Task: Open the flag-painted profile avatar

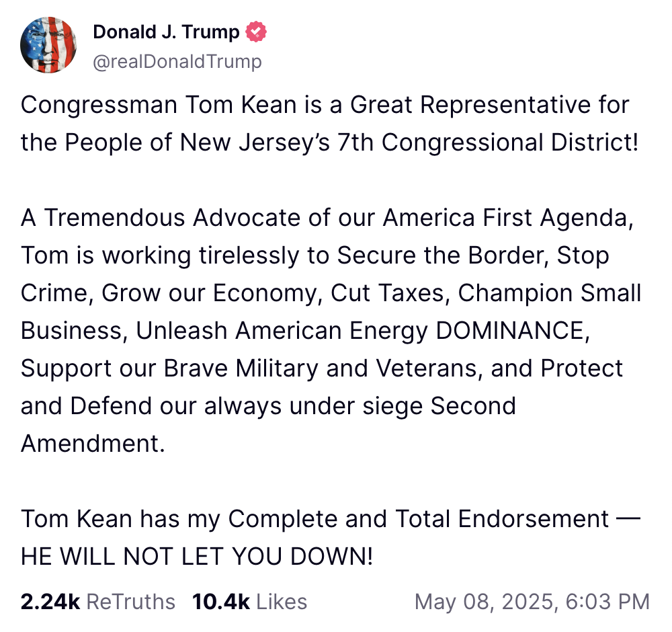Action: 48,45
